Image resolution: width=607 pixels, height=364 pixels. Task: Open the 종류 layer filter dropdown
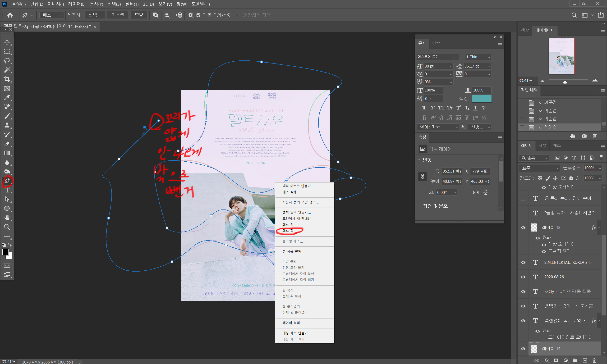tap(534, 158)
